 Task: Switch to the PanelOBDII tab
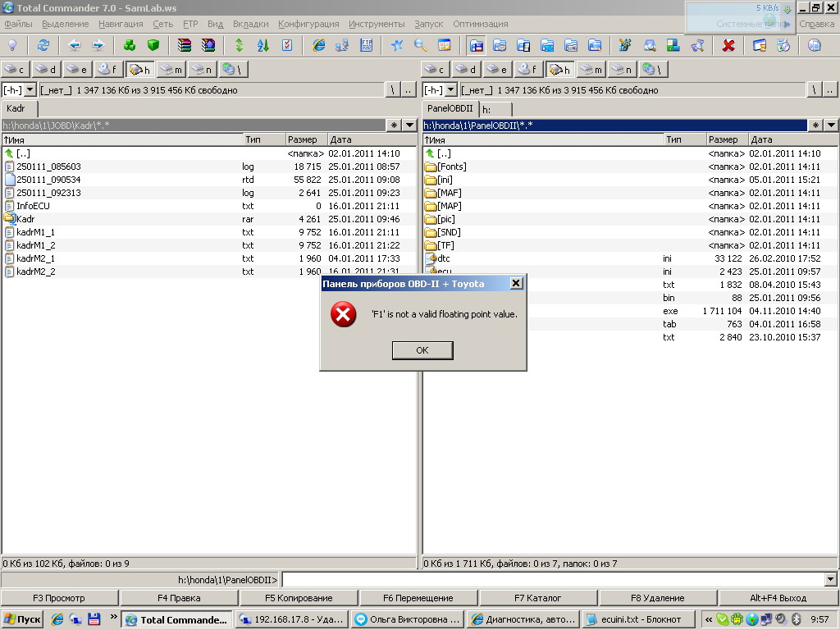pyautogui.click(x=450, y=108)
